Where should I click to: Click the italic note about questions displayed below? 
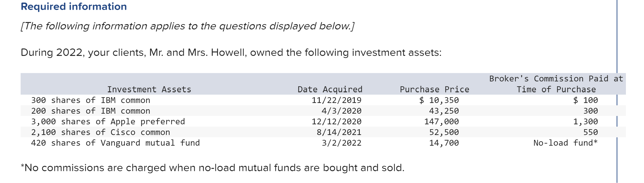(188, 26)
